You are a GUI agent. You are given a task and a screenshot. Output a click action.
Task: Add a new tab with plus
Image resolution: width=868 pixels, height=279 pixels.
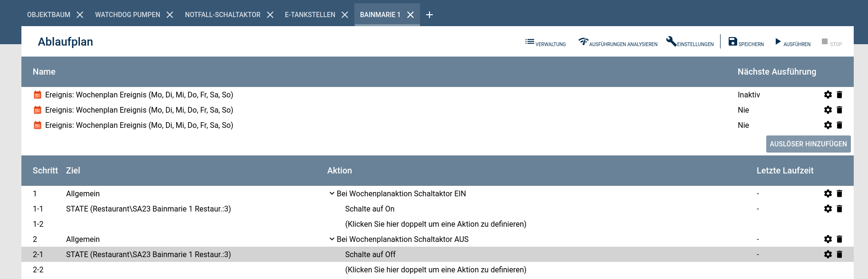[x=429, y=15]
